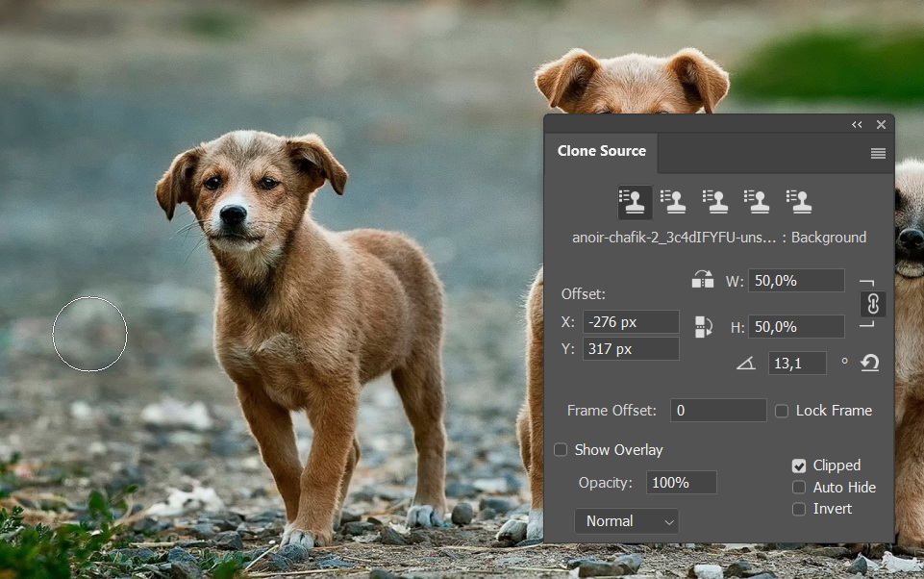The height and width of the screenshot is (579, 924).
Task: Uncheck the Clipped checkbox
Action: click(x=799, y=466)
